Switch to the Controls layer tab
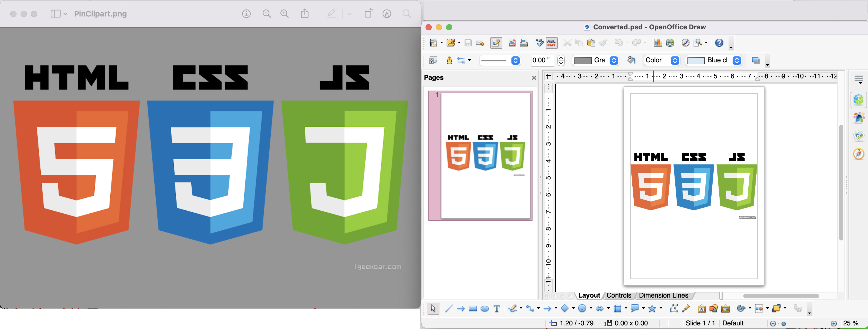The height and width of the screenshot is (329, 868). tap(619, 296)
